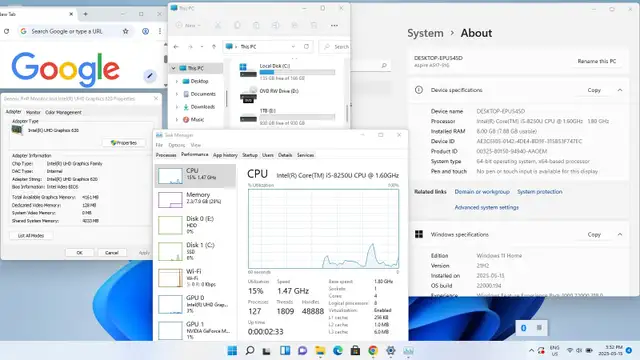Select Memory graph in performance sidebar
The width and height of the screenshot is (640, 360).
pos(195,200)
